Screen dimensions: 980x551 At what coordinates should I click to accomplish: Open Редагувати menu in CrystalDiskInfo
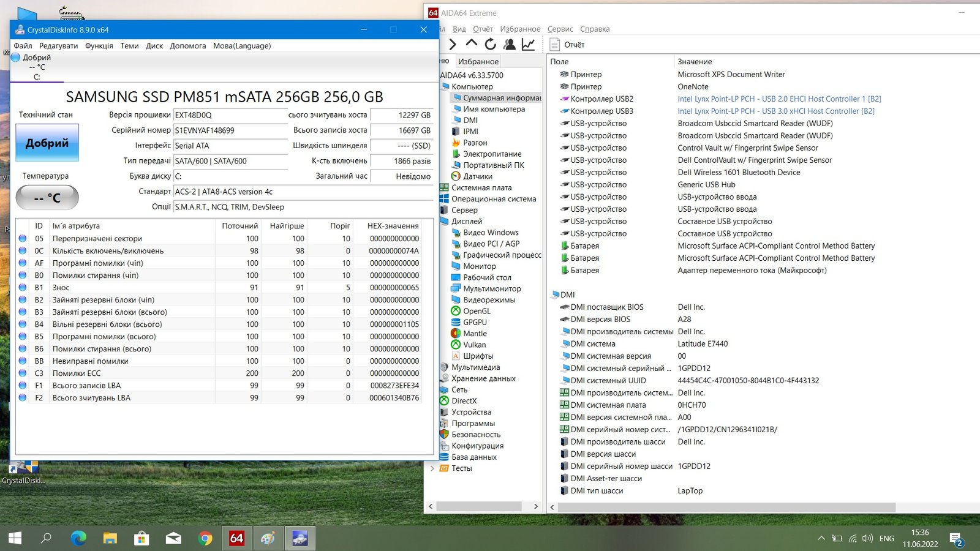tap(58, 46)
